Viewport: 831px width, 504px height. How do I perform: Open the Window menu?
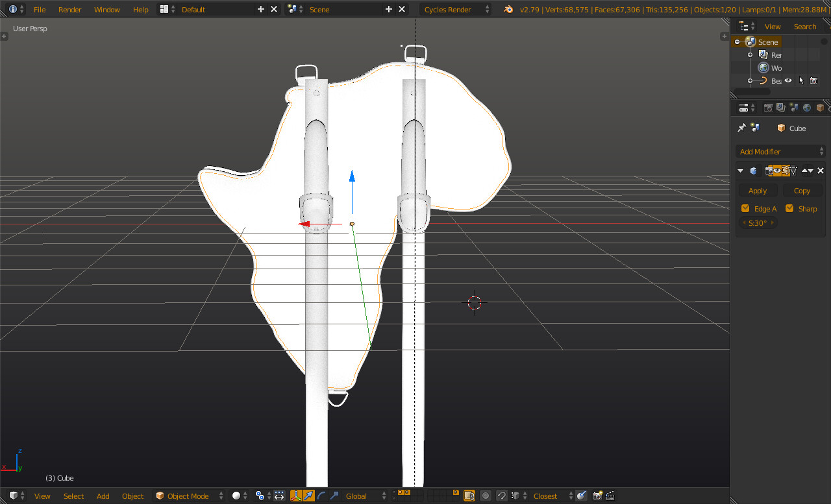[x=106, y=9]
